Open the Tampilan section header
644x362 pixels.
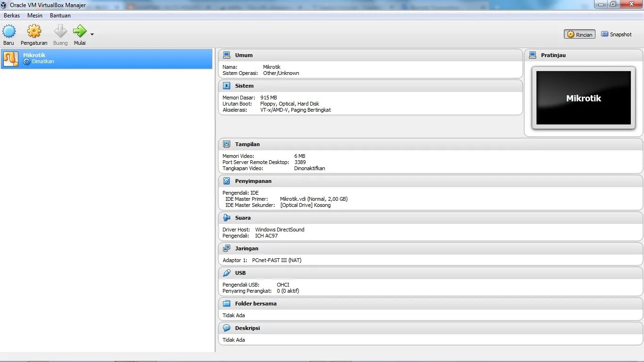click(x=431, y=144)
